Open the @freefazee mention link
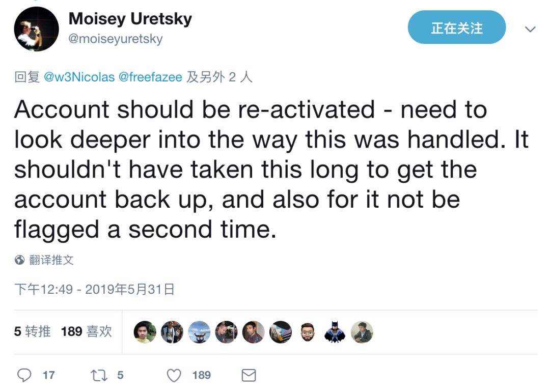This screenshot has width=550, height=392. 150,77
